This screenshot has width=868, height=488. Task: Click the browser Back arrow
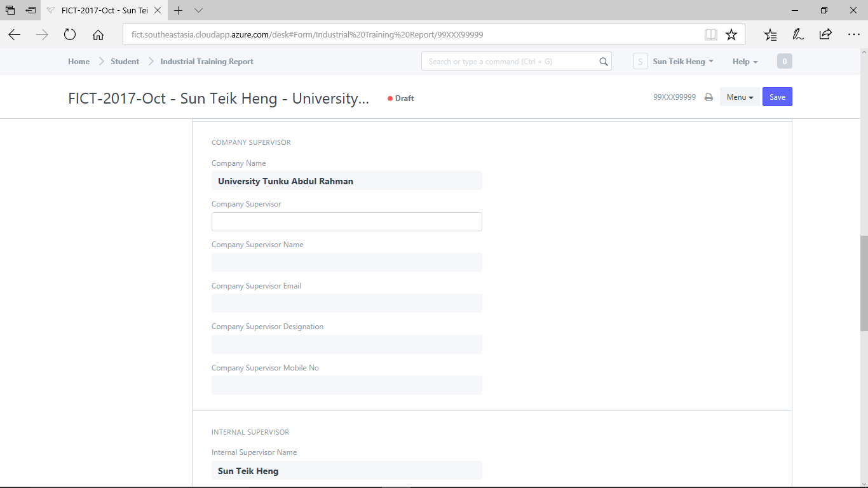point(15,35)
